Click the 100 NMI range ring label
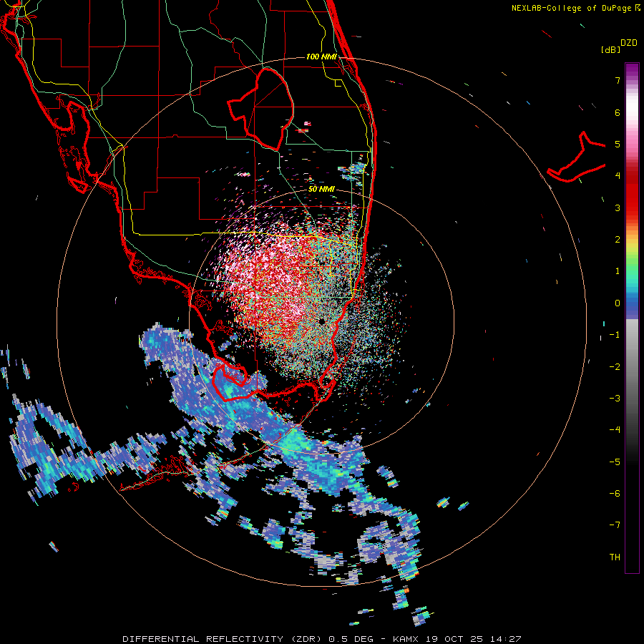644x644 pixels. [x=321, y=57]
